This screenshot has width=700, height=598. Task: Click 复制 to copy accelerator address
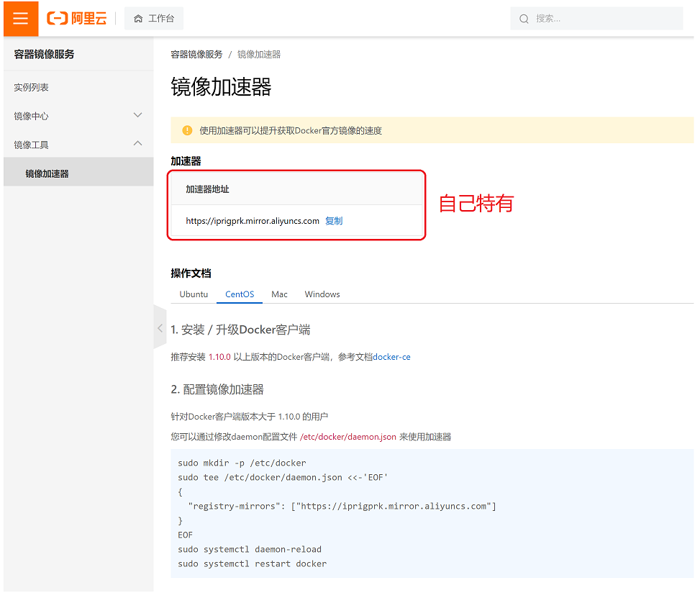coord(334,221)
